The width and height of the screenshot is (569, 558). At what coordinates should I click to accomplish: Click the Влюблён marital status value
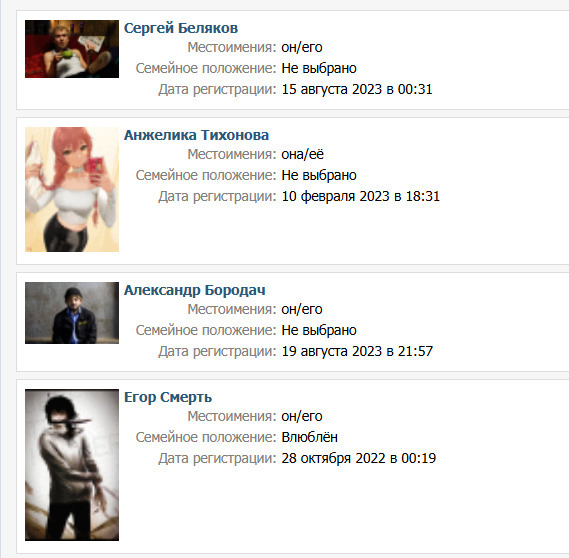310,437
